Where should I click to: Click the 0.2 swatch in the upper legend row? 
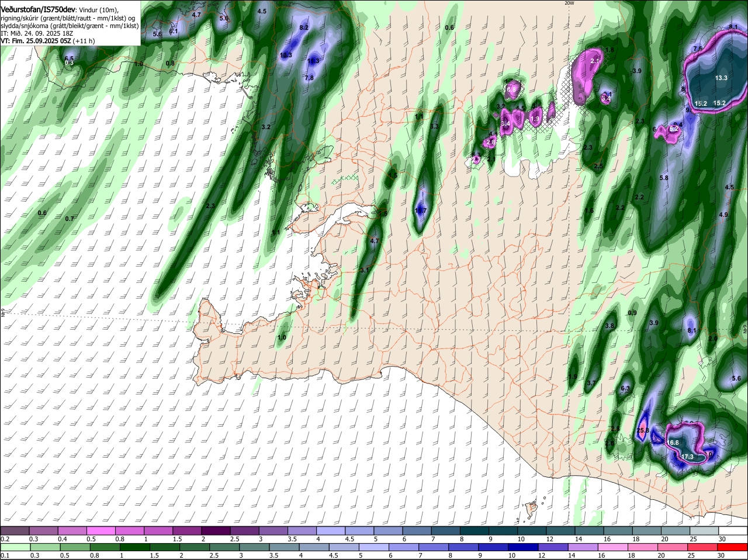pyautogui.click(x=15, y=530)
